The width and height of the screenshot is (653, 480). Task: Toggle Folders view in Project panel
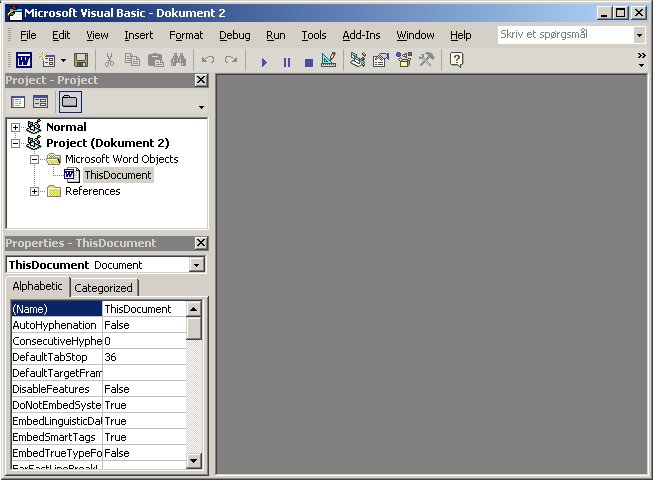click(70, 102)
